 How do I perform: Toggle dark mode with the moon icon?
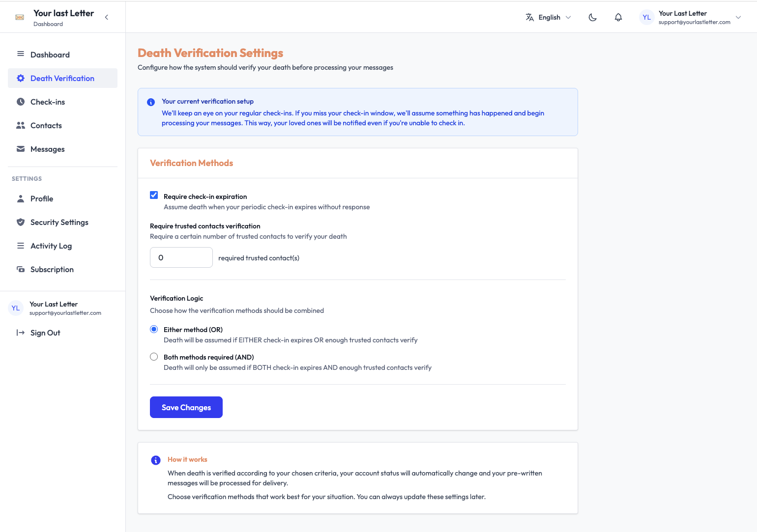[x=592, y=17]
